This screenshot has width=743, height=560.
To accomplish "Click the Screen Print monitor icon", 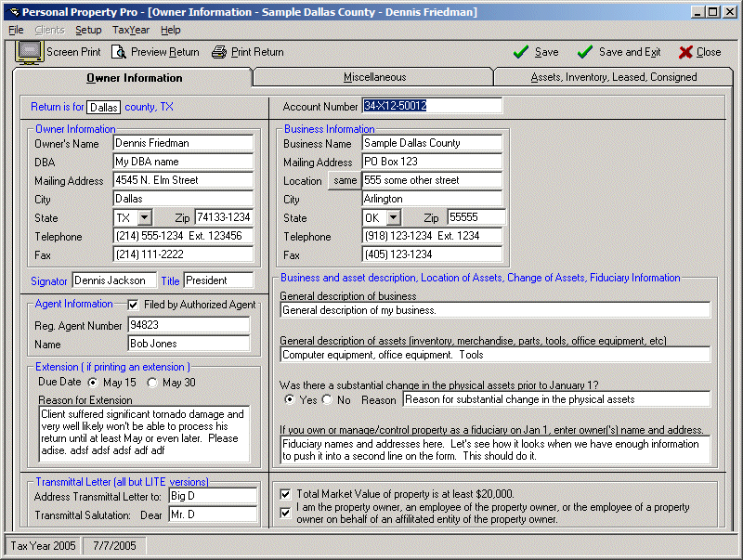I will (x=30, y=52).
